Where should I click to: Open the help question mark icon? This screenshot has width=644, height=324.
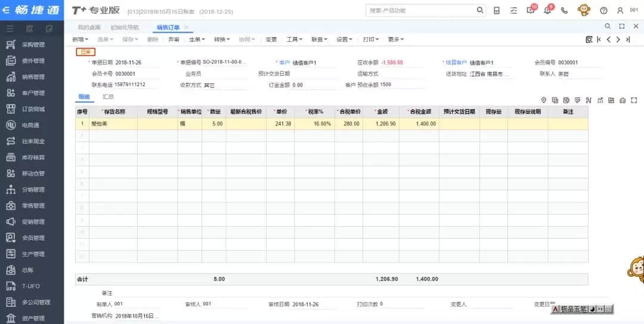tap(603, 11)
